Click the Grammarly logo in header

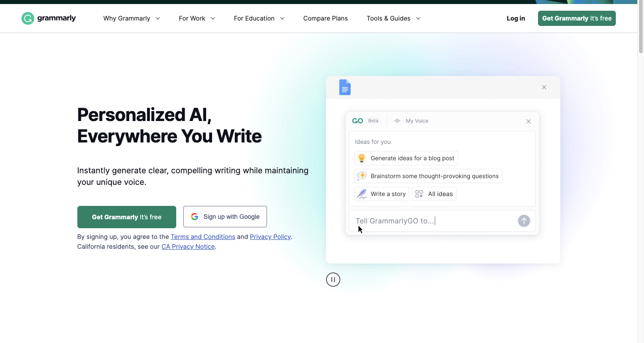click(49, 18)
